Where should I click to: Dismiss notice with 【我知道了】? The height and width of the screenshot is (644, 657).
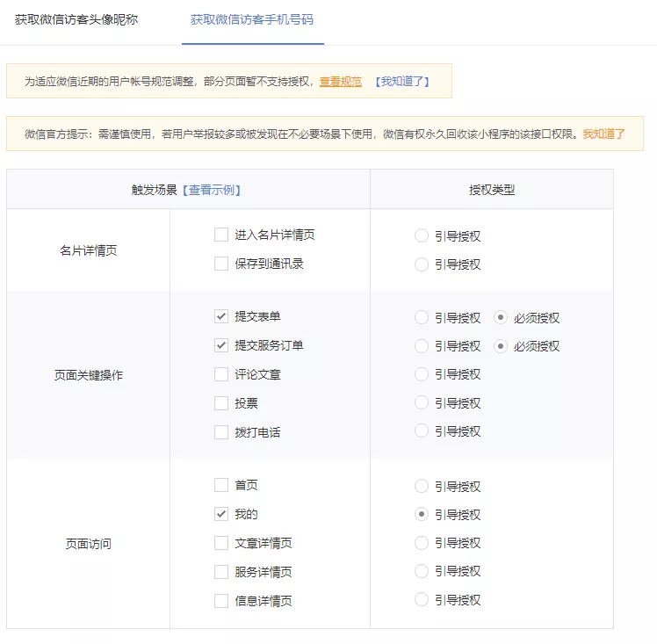pyautogui.click(x=402, y=82)
